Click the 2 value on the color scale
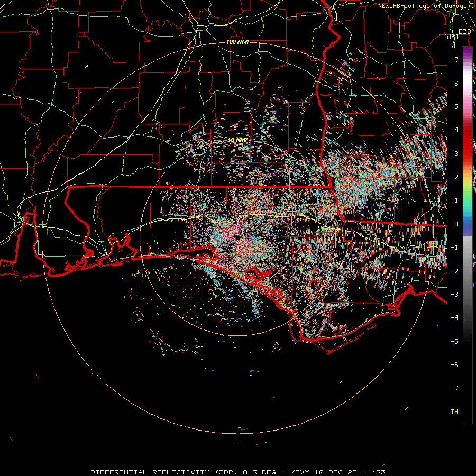This screenshot has width=476, height=476. (456, 177)
